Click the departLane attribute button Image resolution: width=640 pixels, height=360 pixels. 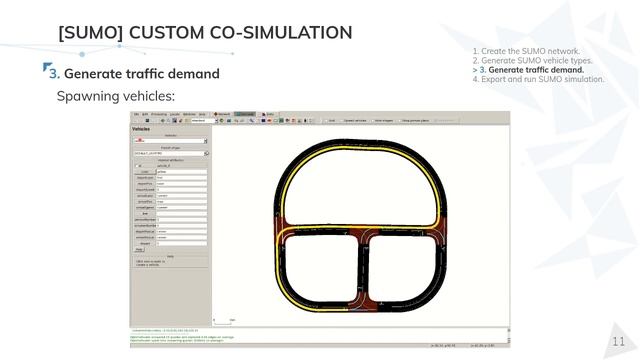click(145, 178)
